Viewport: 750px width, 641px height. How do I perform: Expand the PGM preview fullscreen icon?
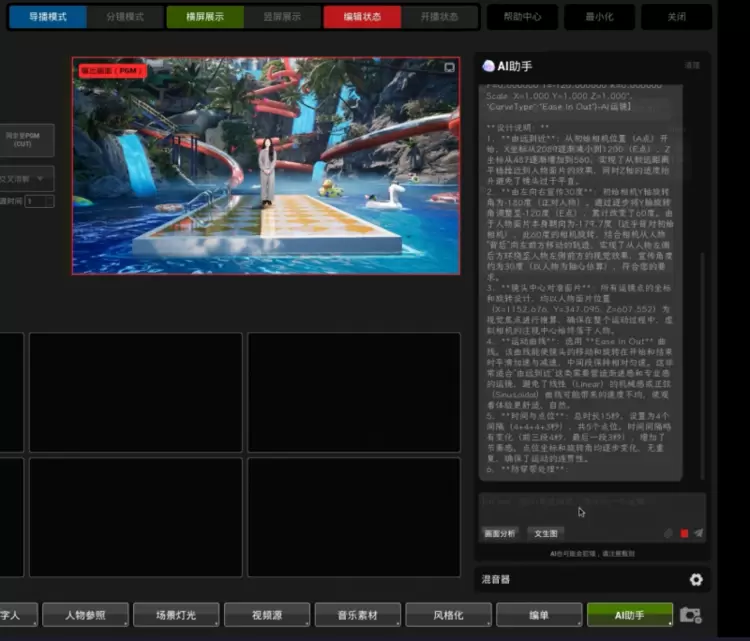[x=450, y=67]
